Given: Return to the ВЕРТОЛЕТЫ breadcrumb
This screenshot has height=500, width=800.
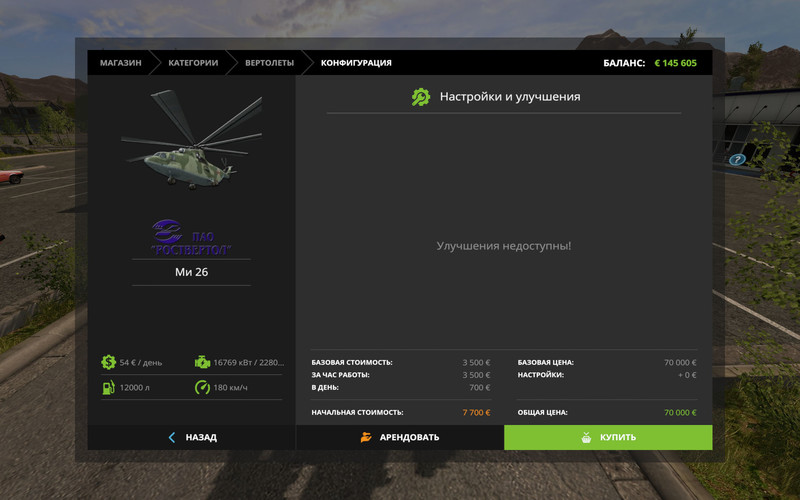Looking at the screenshot, I should 270,63.
